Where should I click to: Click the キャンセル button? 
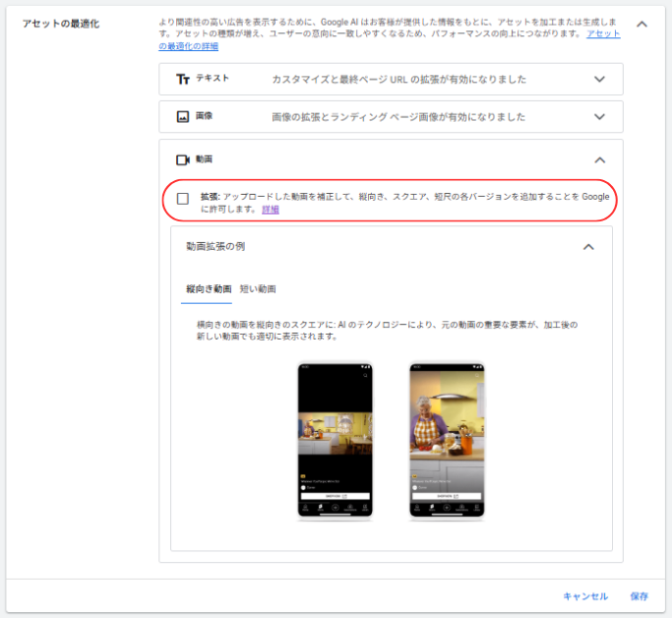point(585,596)
